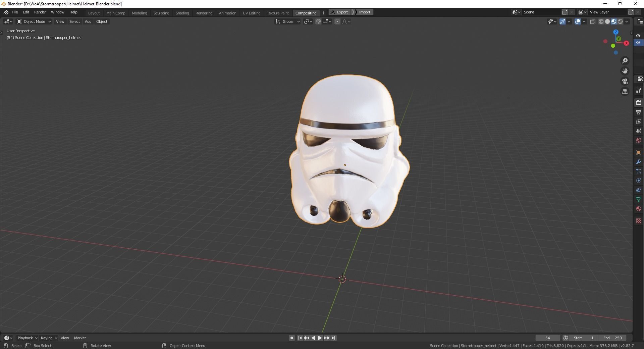Open Texture properties checker tab
This screenshot has height=349, width=644.
639,221
